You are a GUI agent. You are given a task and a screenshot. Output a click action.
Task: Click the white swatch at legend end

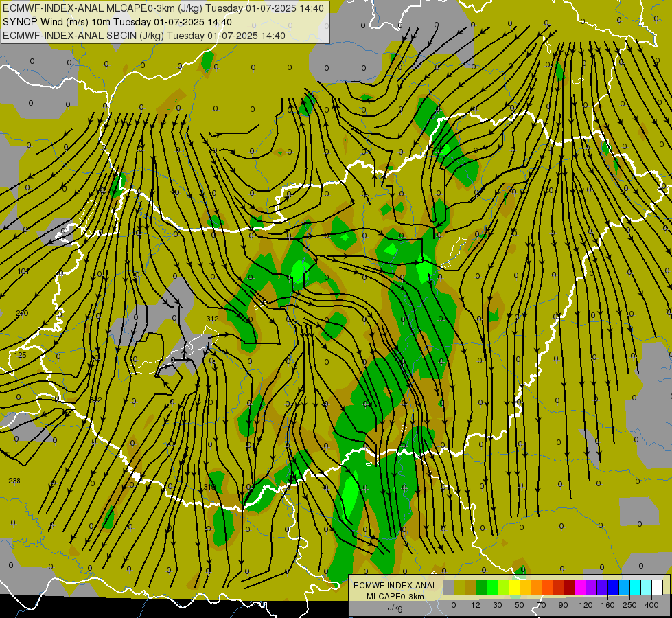pyautogui.click(x=657, y=587)
